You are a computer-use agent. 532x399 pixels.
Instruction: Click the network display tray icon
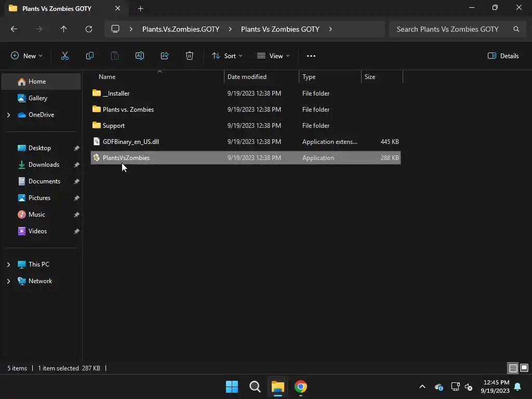455,387
